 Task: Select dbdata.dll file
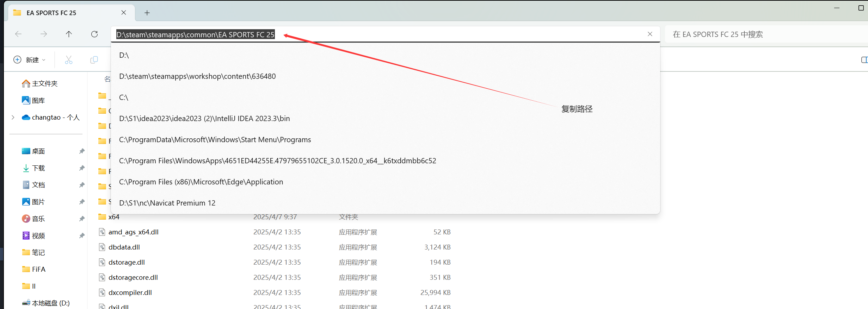click(124, 247)
